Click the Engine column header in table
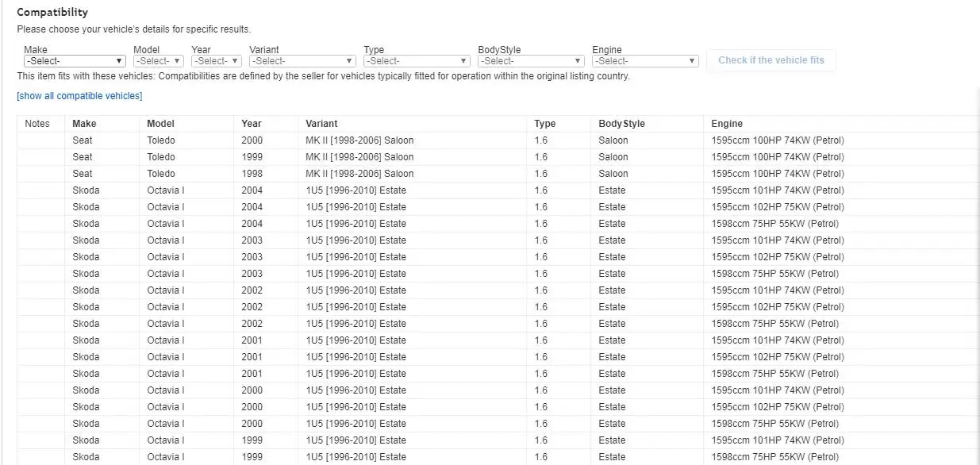Screen dimensions: 980x465 pos(727,124)
